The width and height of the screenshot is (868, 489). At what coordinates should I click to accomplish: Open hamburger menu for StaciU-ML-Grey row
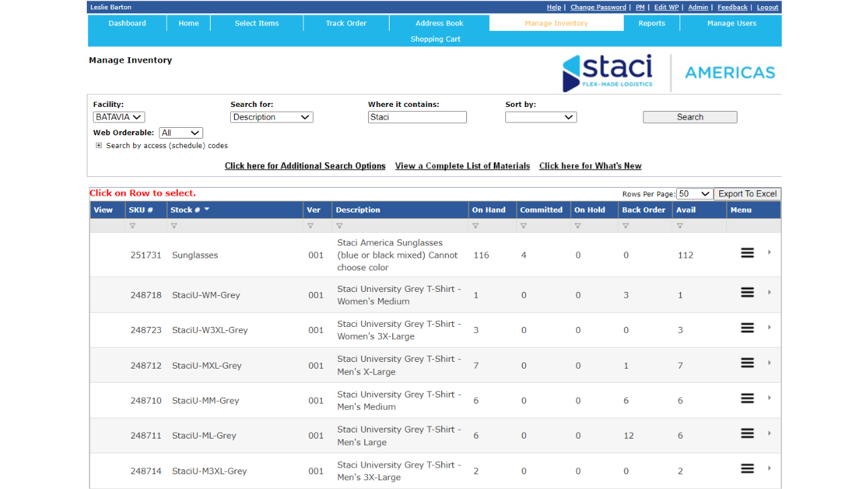[747, 433]
